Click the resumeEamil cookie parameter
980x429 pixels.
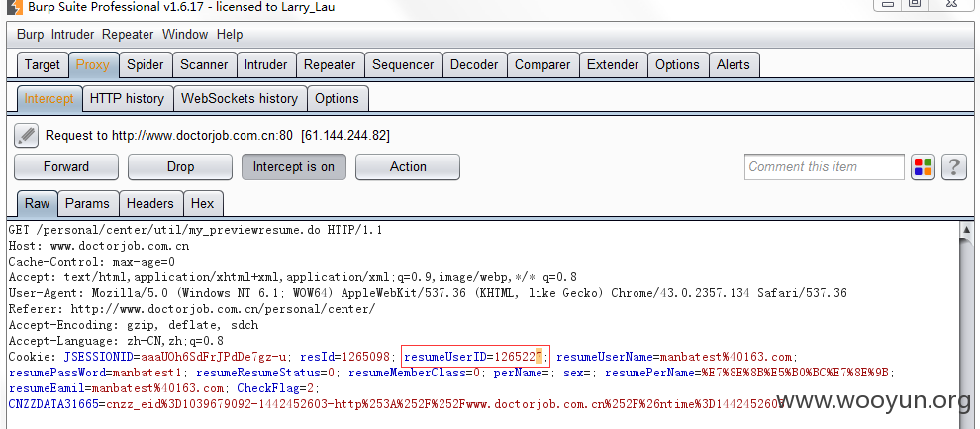point(115,388)
